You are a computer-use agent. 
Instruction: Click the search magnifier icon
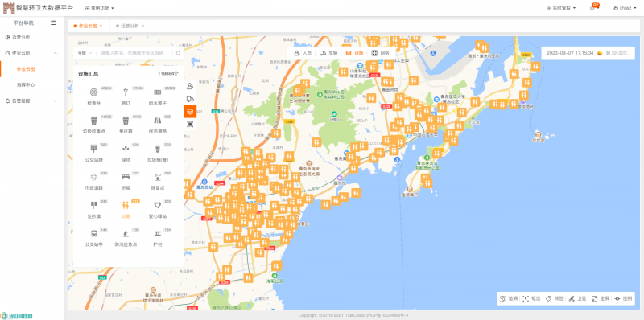click(178, 53)
